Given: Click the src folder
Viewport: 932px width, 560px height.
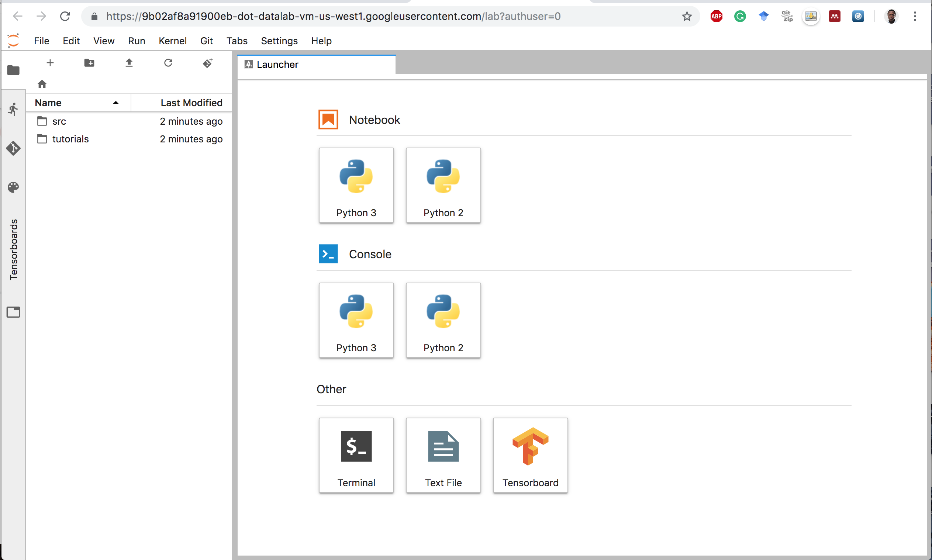Looking at the screenshot, I should 60,121.
